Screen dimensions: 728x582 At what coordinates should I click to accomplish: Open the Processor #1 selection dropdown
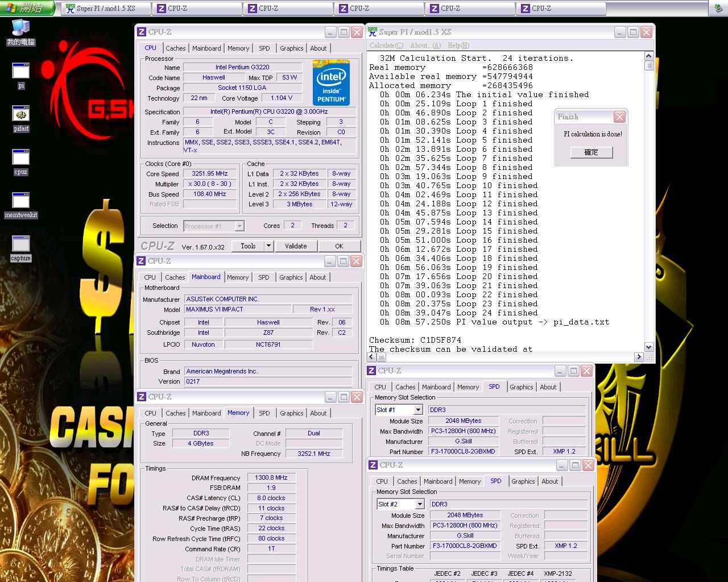214,226
